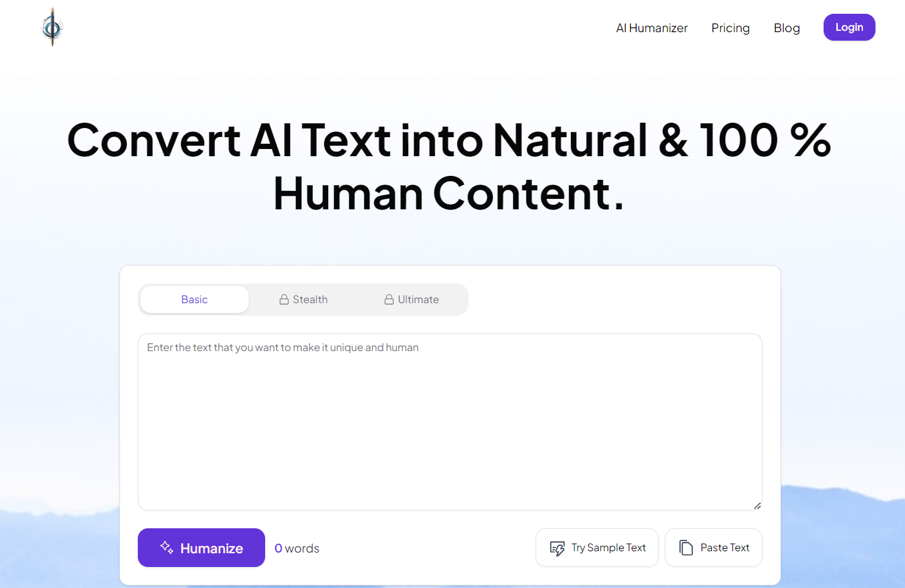Image resolution: width=905 pixels, height=588 pixels.
Task: Click the textarea resize handle
Action: (x=757, y=505)
